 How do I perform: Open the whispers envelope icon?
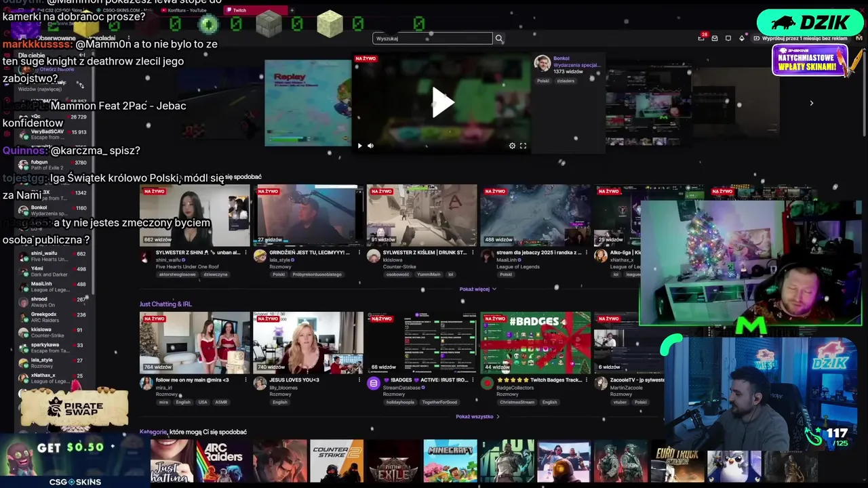tap(715, 38)
